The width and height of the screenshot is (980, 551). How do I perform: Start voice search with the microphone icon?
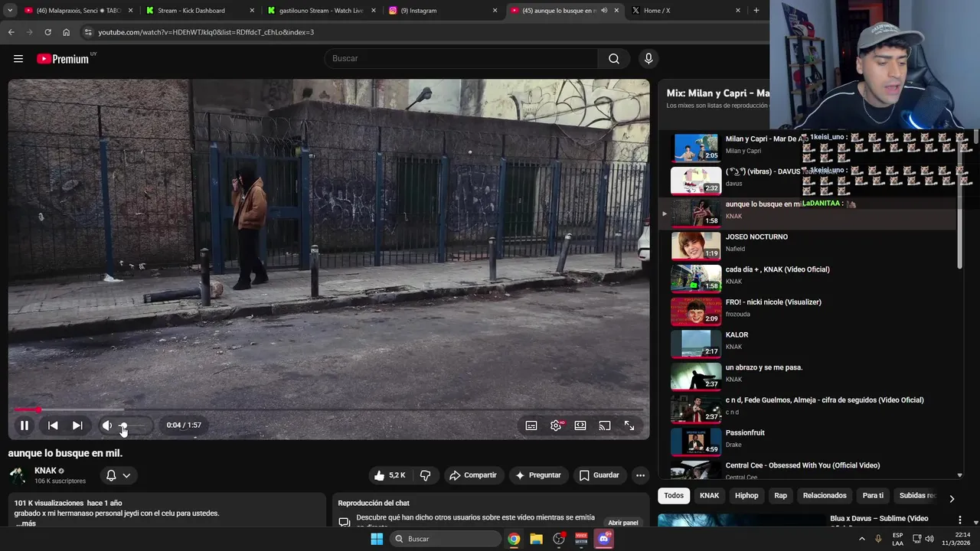[x=648, y=59]
